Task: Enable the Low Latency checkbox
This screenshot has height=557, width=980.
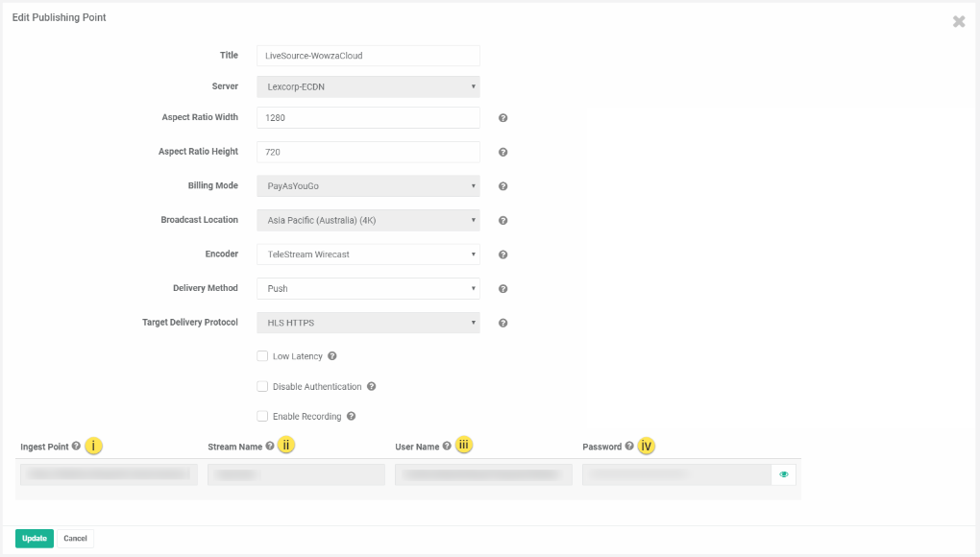Action: point(262,356)
